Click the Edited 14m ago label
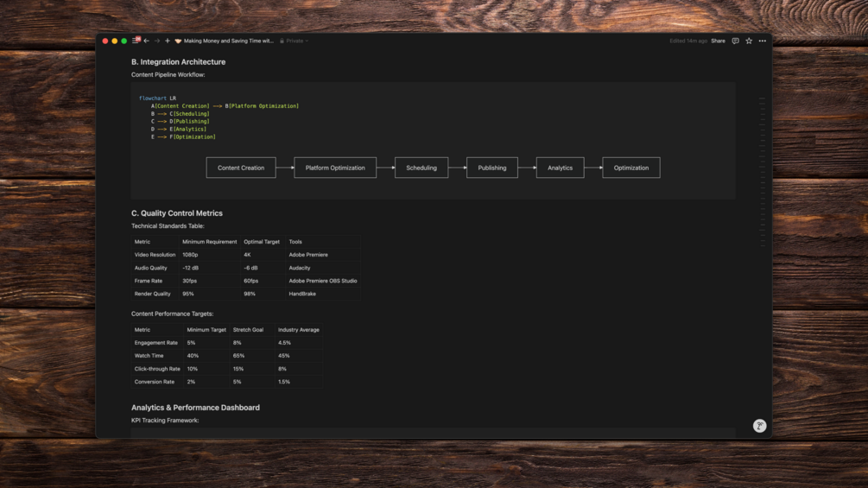Viewport: 868px width, 488px height. (688, 41)
